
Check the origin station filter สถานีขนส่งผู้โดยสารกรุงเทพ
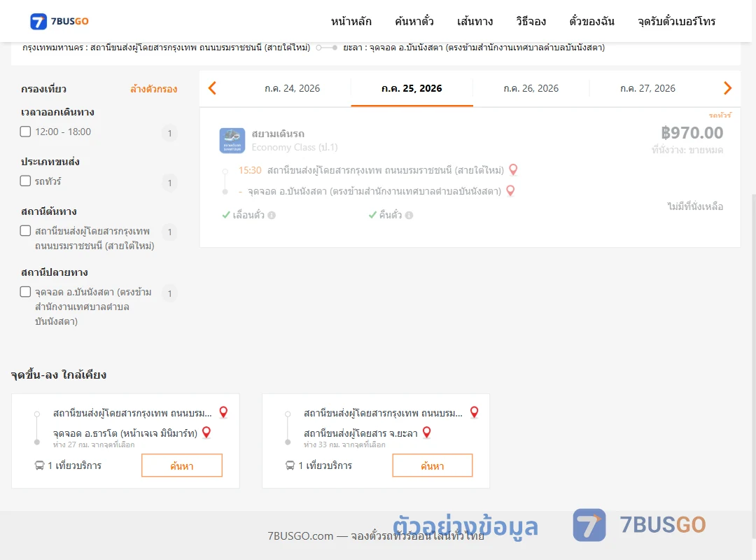pos(26,230)
